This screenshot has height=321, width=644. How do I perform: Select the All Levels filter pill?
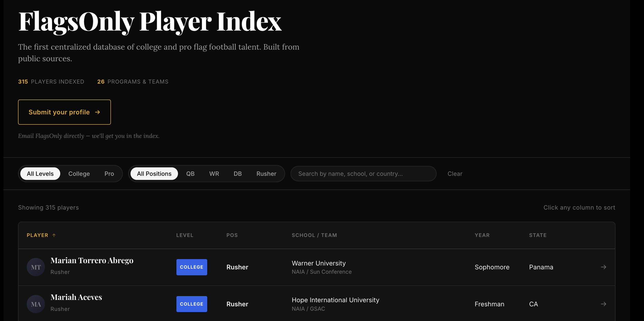40,174
